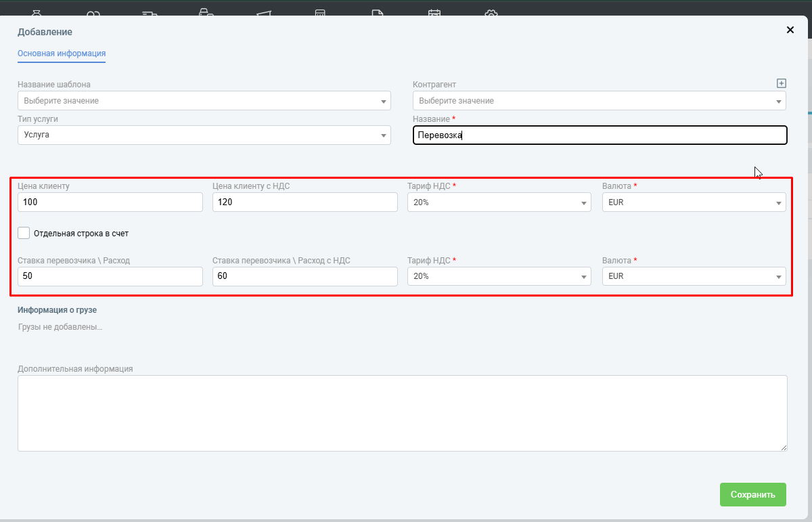Open the Название шаблона dropdown
The image size is (812, 522).
(x=204, y=101)
